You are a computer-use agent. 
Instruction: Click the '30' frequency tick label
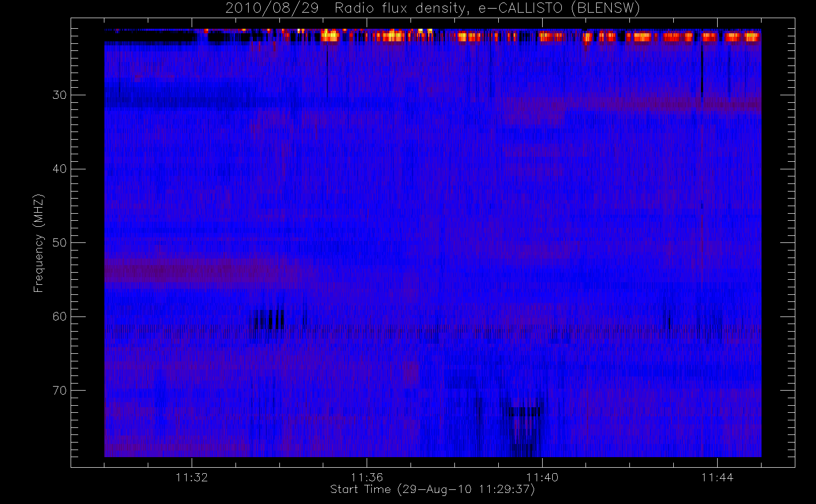[60, 95]
